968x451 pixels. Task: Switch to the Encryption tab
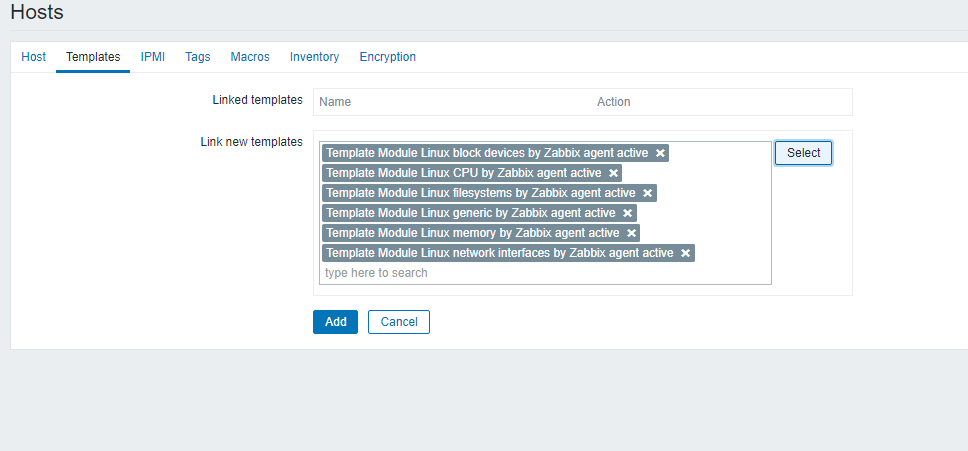pos(387,57)
